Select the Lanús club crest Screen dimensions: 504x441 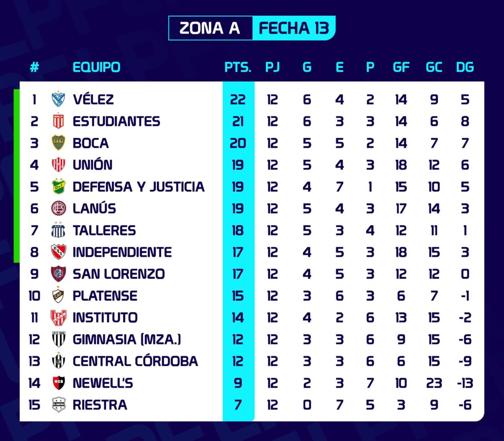pos(59,208)
